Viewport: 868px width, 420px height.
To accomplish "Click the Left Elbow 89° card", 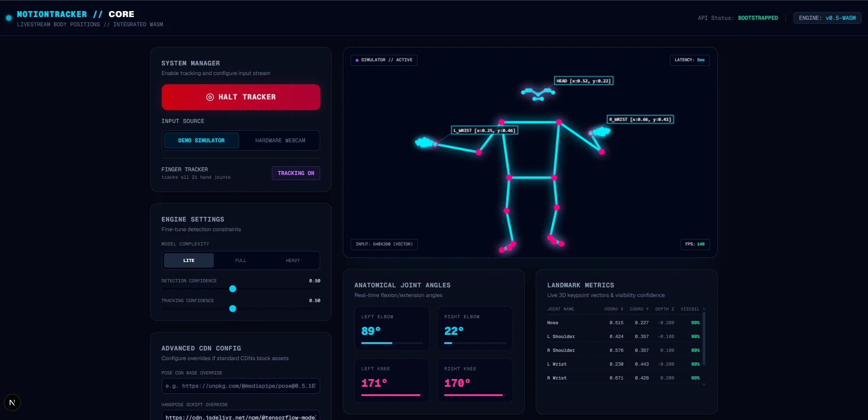I will pos(392,329).
